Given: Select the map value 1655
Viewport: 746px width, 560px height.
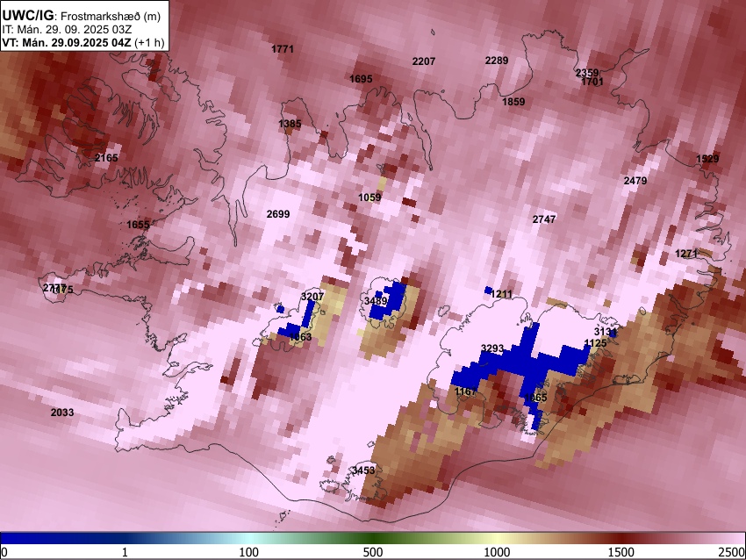Looking at the screenshot, I should (138, 225).
